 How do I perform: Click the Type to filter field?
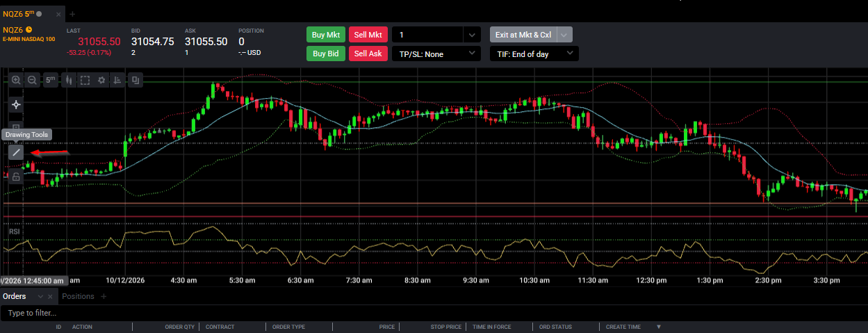pos(434,314)
